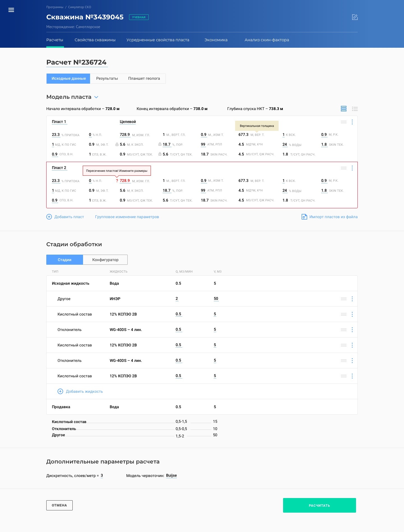Switch to compact list view icon

tap(355, 109)
